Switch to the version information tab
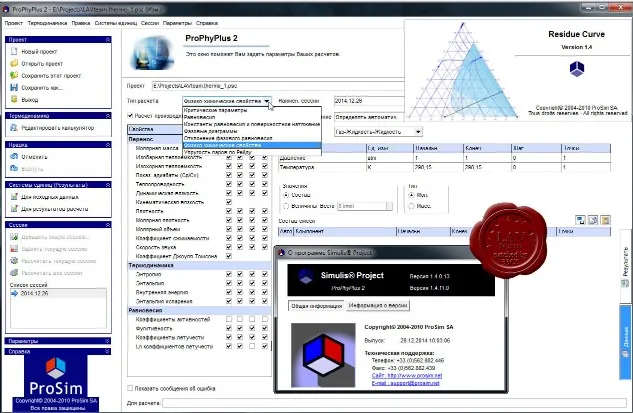Screen dimensions: 633x413 (x=377, y=305)
